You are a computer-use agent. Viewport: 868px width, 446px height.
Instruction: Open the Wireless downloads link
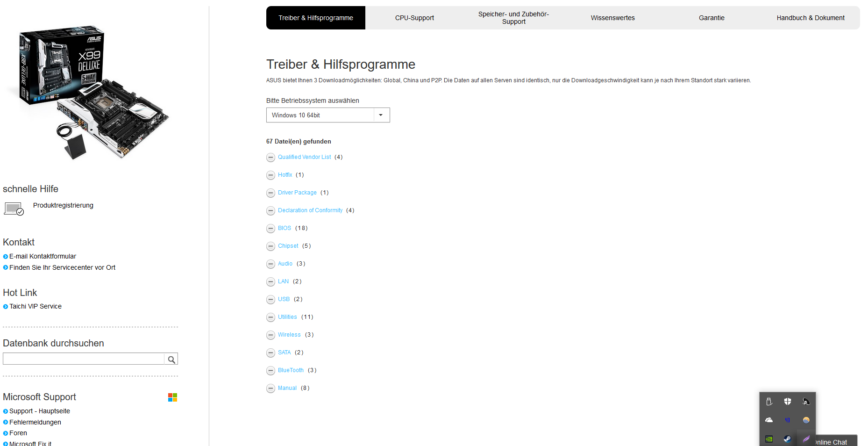(x=289, y=335)
